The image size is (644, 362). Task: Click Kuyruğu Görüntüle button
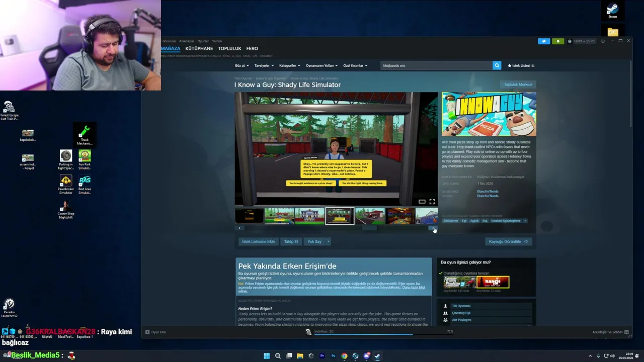point(509,241)
